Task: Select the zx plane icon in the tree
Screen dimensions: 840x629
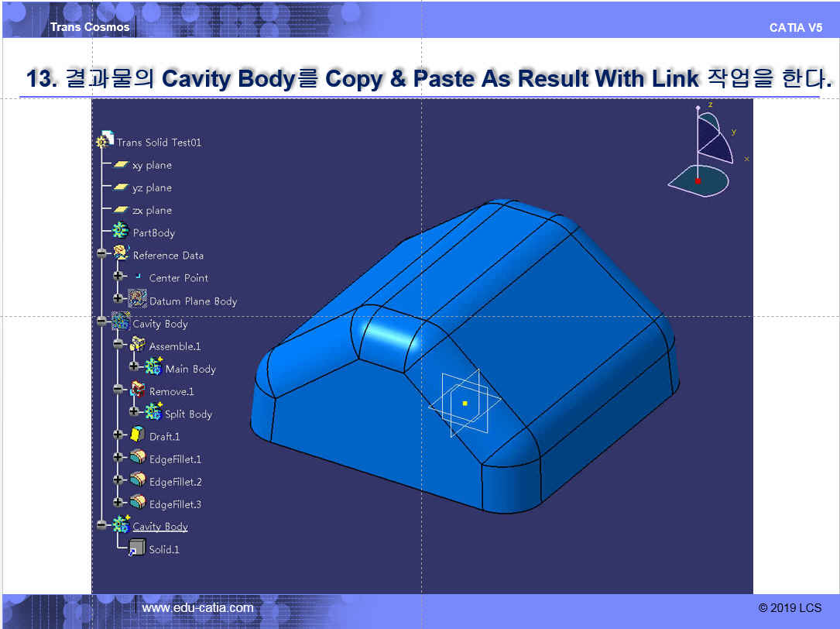Action: pos(121,210)
